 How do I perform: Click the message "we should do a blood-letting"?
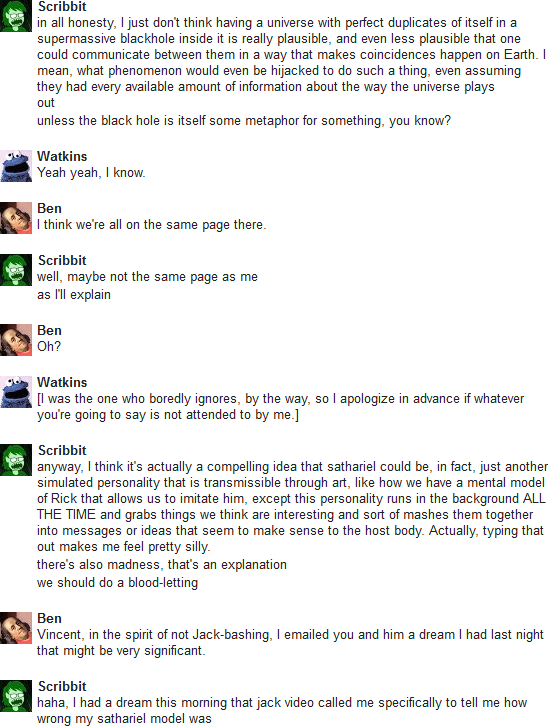coord(118,582)
